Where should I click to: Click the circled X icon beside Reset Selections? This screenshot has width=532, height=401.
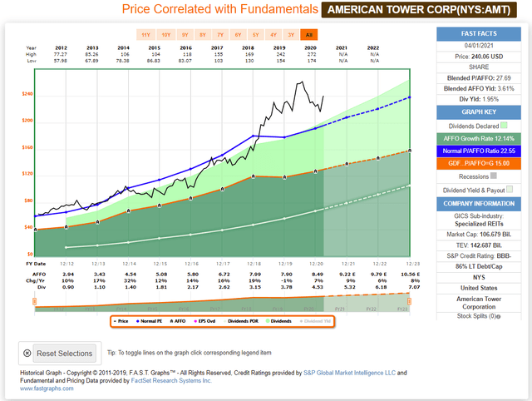(27, 353)
